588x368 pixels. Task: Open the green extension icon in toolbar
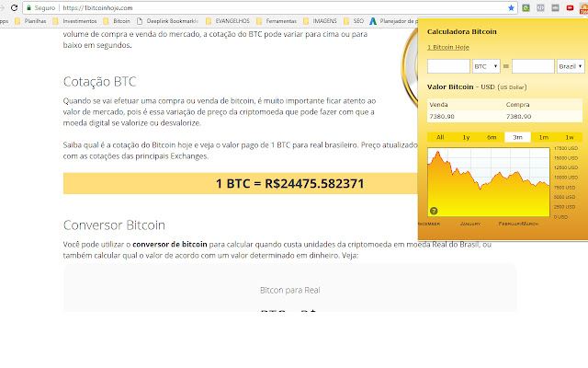pos(526,7)
